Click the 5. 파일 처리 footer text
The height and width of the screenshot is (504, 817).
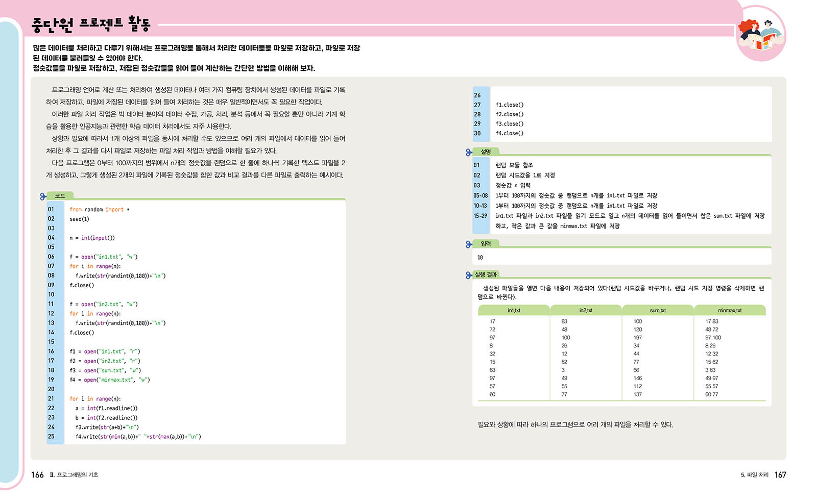(754, 475)
